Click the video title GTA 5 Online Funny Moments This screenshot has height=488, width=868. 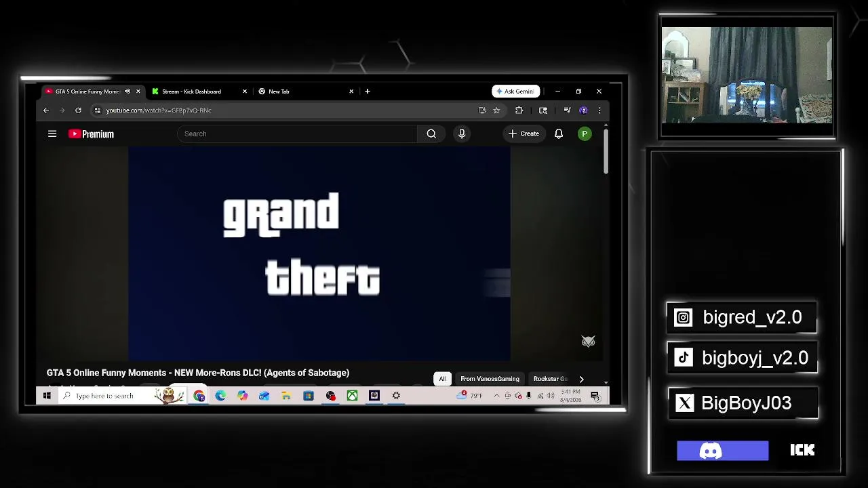198,373
